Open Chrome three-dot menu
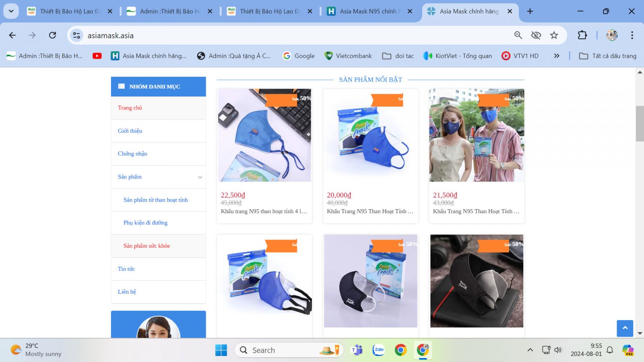The height and width of the screenshot is (362, 644). [632, 35]
